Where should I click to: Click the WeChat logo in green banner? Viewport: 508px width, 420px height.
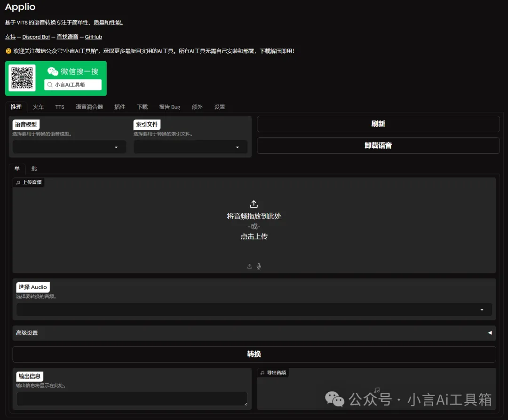tap(53, 71)
